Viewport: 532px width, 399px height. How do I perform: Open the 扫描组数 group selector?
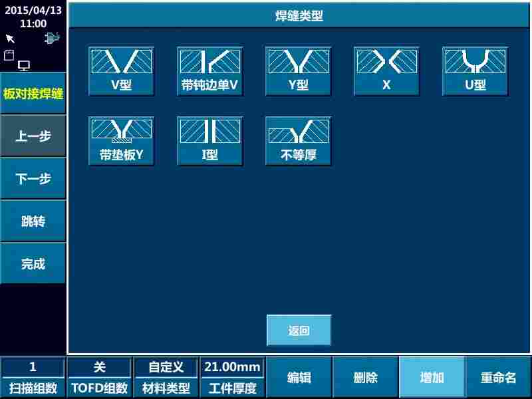coord(33,376)
